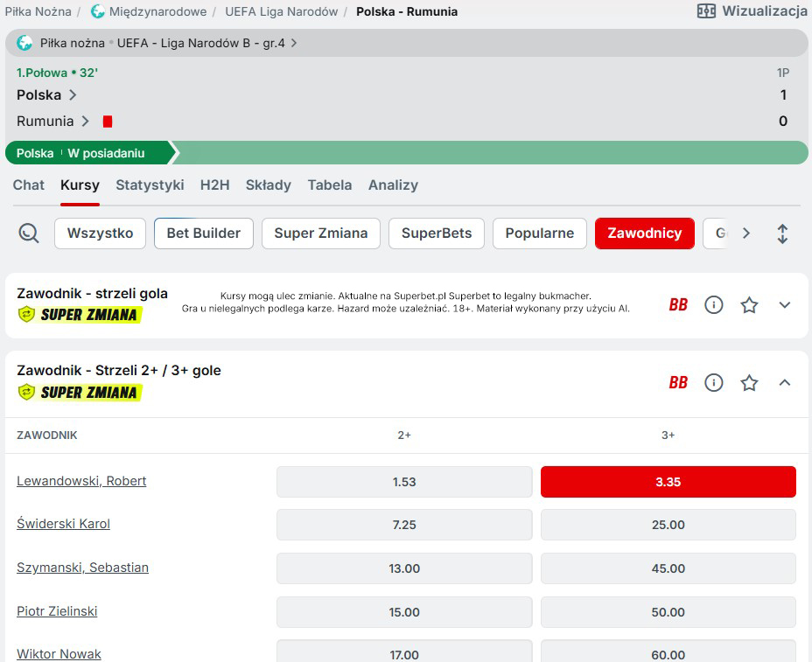Image resolution: width=812 pixels, height=662 pixels.
Task: Select the Popularne filter
Action: click(x=540, y=233)
